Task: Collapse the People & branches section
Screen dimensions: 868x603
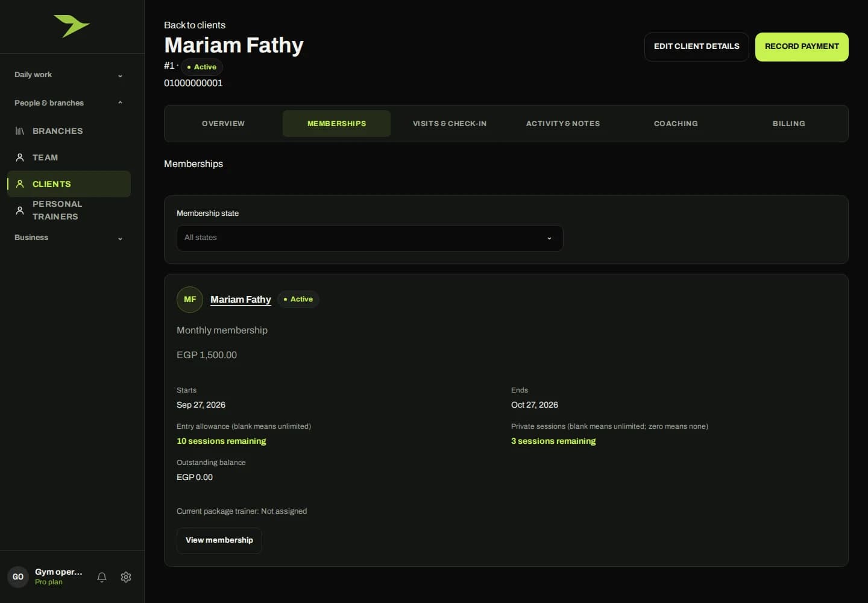Action: coord(69,103)
